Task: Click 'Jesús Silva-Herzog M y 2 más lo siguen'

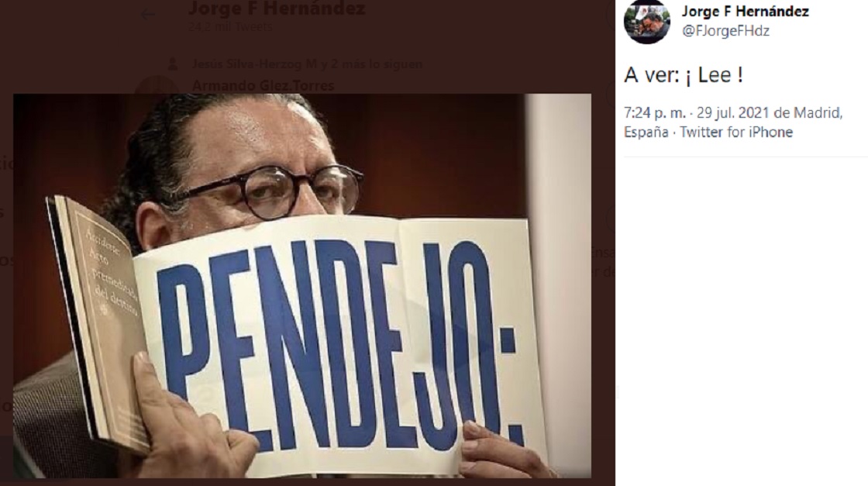Action: point(307,64)
